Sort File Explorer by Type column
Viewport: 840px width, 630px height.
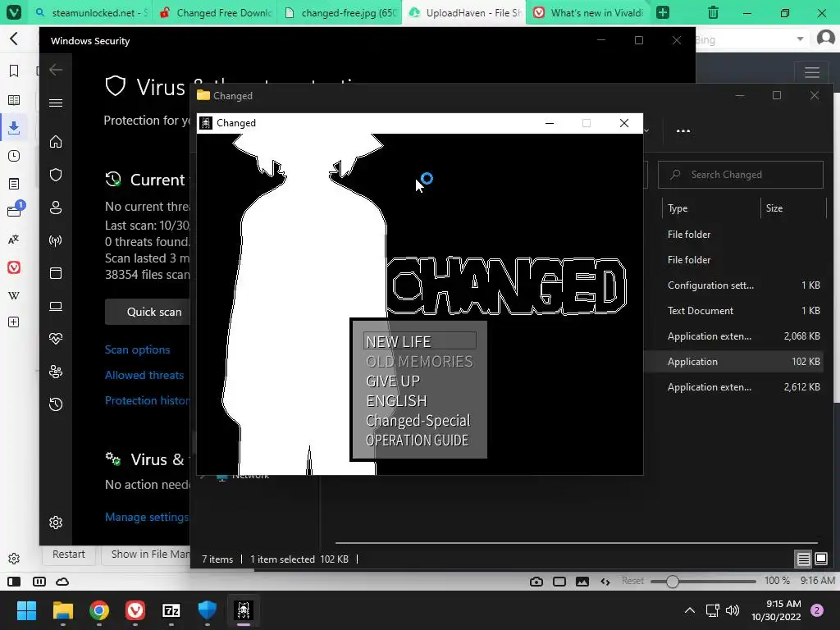coord(677,208)
